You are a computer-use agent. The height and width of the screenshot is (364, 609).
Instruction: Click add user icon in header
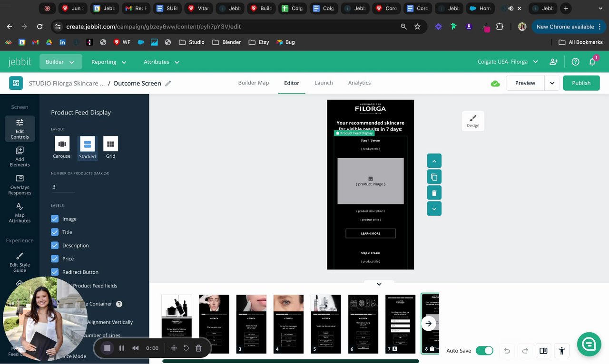pyautogui.click(x=554, y=62)
